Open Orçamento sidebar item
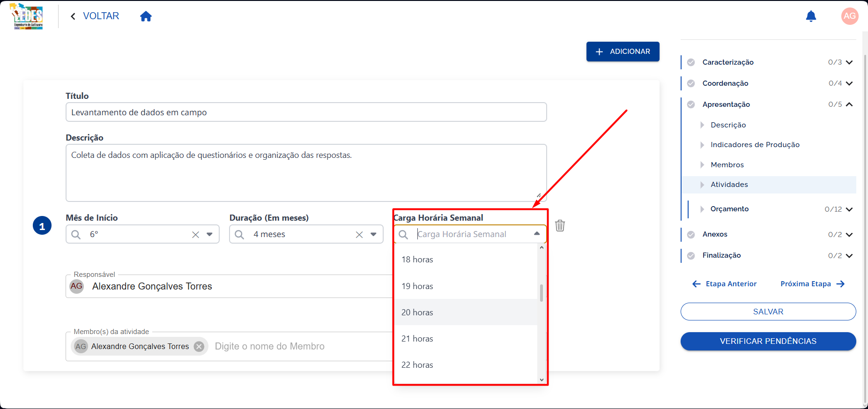The width and height of the screenshot is (868, 409). (x=729, y=209)
